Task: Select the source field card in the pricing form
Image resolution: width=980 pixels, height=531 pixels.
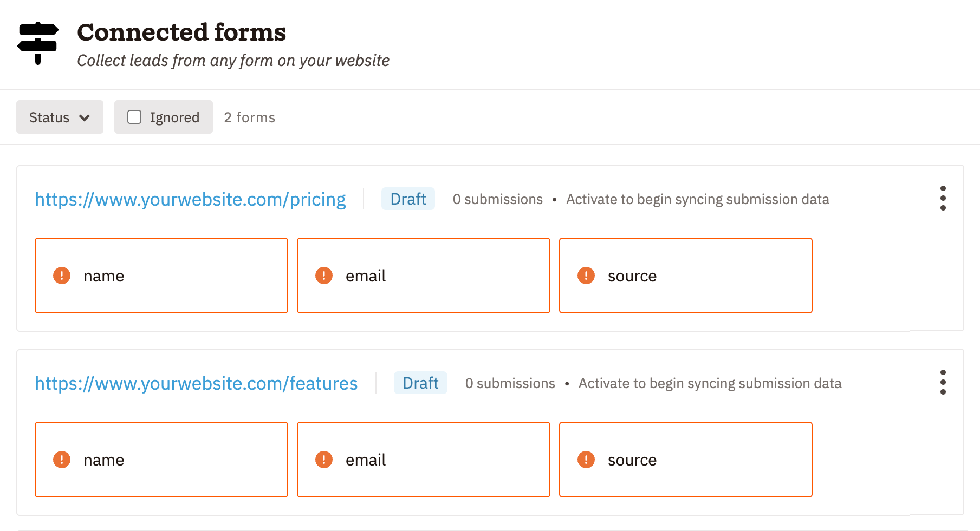Action: 686,276
